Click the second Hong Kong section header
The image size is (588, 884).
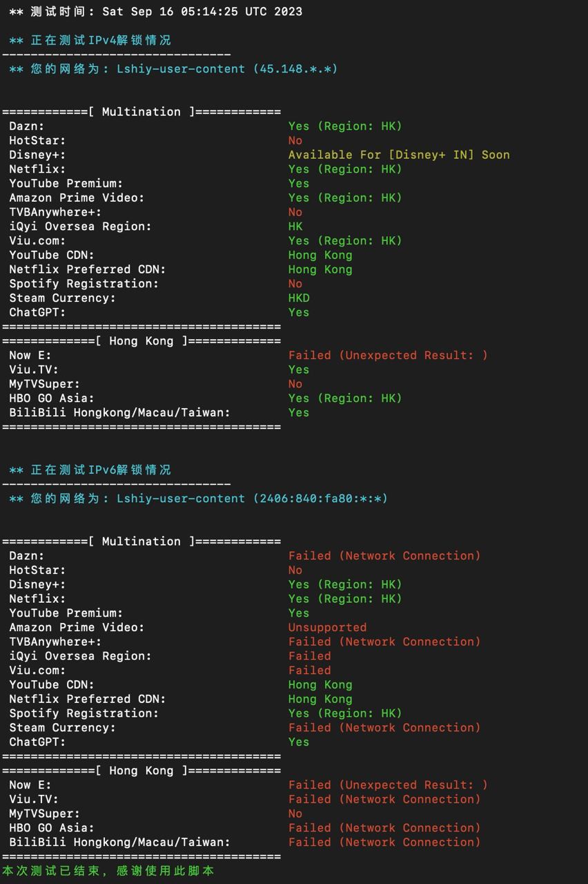tap(141, 771)
